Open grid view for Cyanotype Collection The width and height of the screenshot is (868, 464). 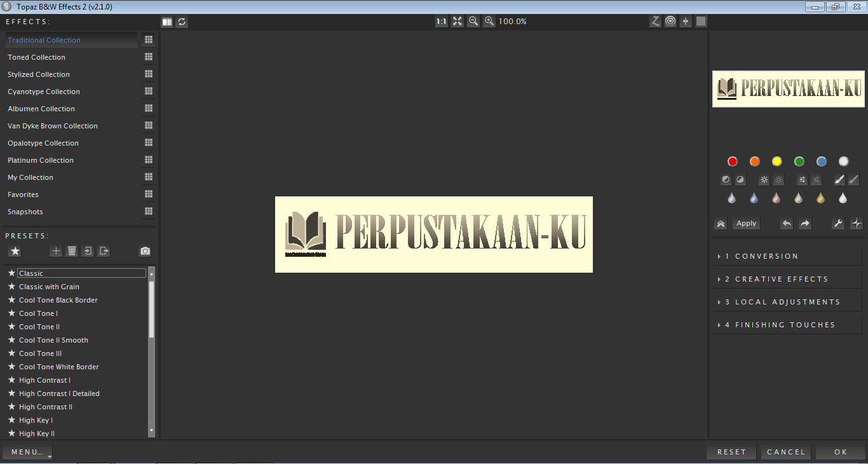149,91
